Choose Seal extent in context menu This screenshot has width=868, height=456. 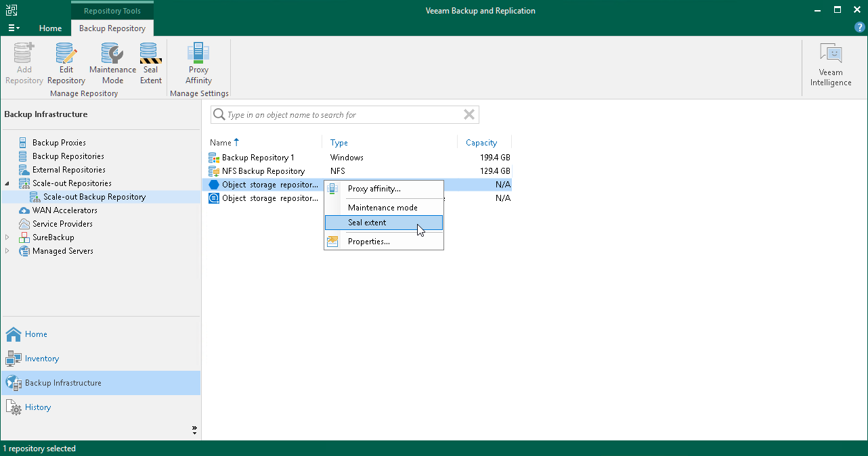[x=367, y=223]
